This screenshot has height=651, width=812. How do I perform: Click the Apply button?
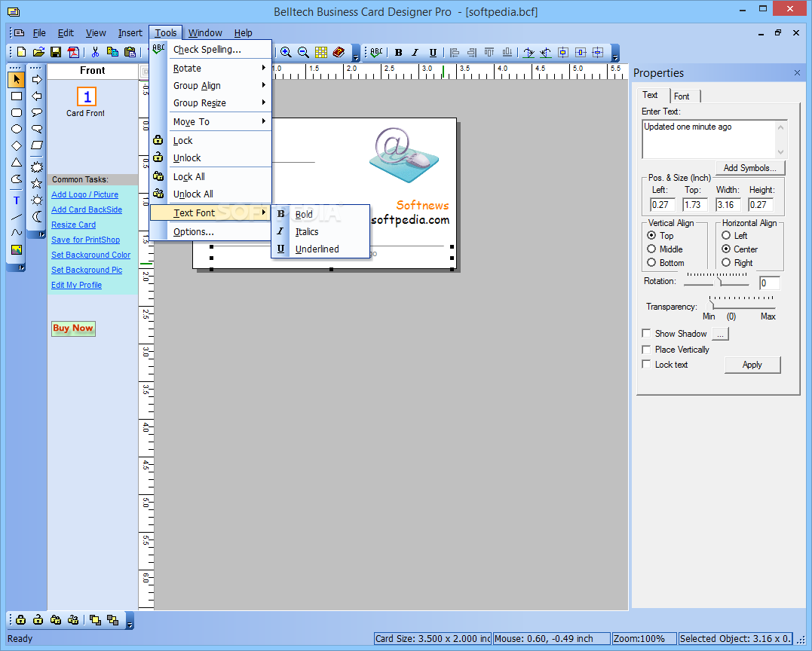tap(752, 365)
